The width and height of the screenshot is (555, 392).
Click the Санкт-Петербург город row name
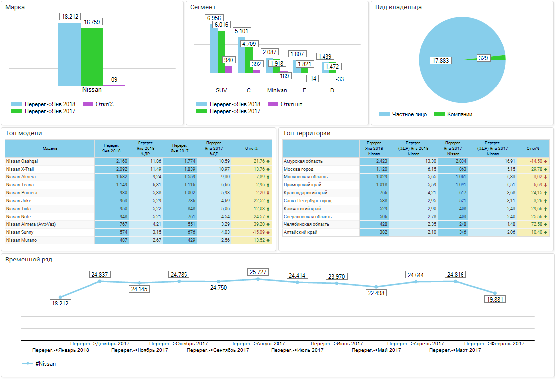[x=308, y=201]
